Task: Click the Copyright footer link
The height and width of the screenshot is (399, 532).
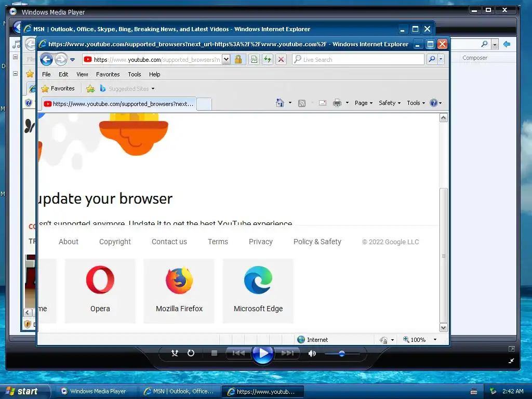Action: pyautogui.click(x=115, y=242)
